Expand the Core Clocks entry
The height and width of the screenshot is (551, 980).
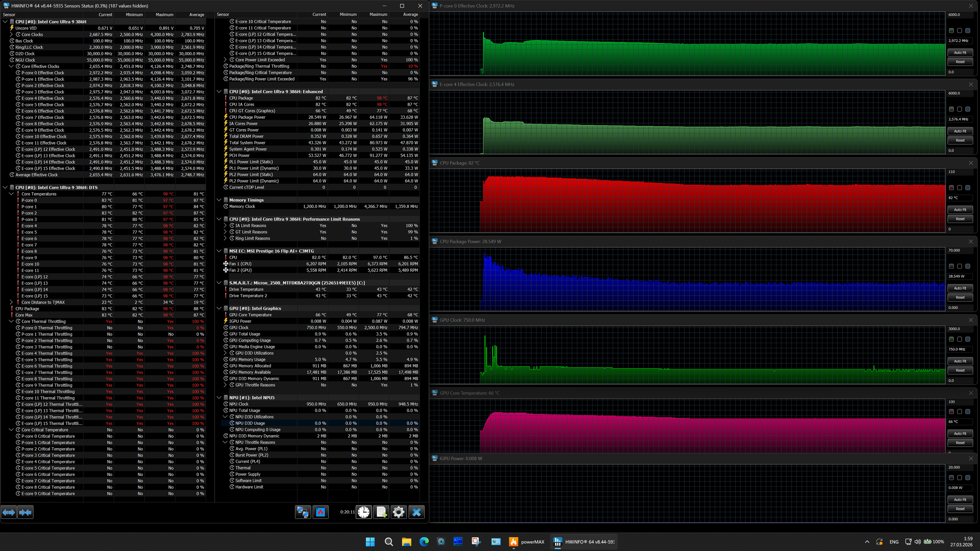[11, 35]
